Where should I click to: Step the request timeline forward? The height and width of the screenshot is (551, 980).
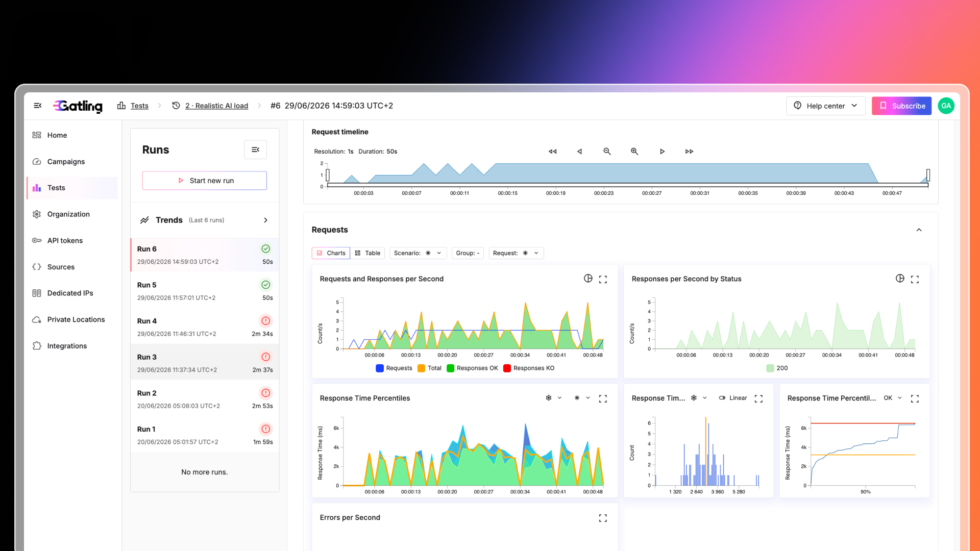click(662, 152)
